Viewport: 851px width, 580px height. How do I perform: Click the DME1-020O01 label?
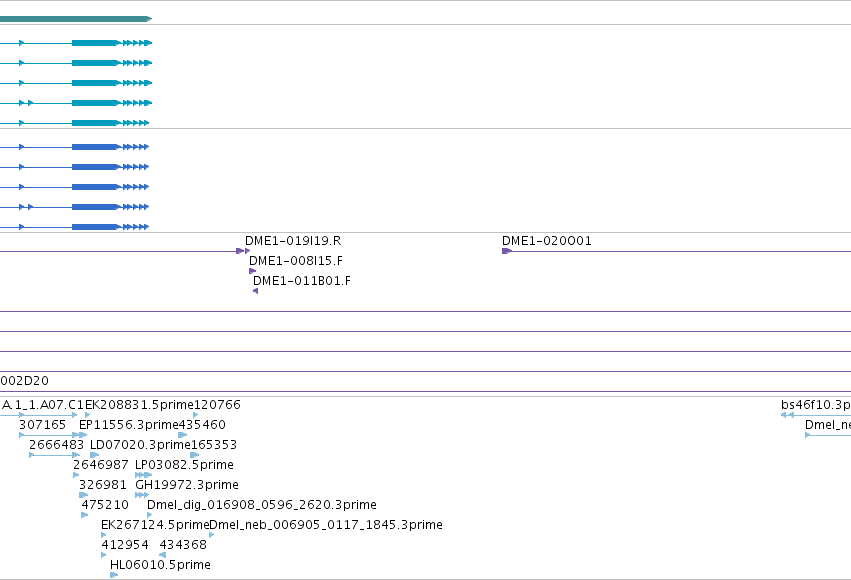[547, 241]
